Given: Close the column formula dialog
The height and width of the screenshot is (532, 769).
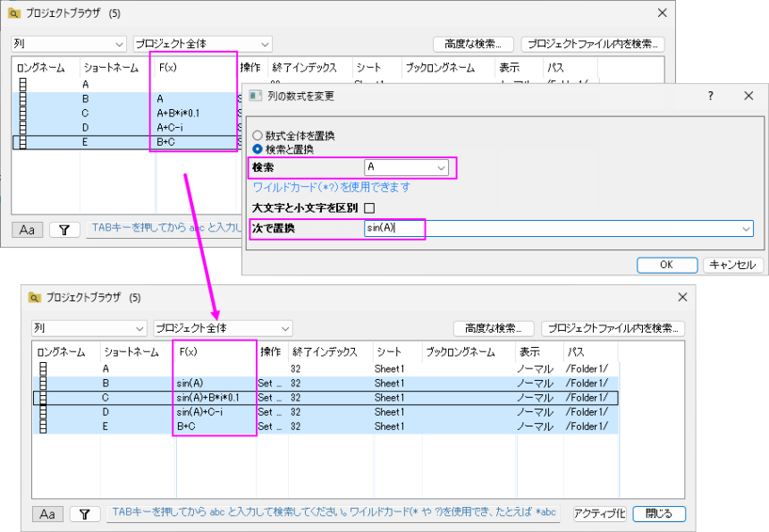Looking at the screenshot, I should click(x=748, y=96).
